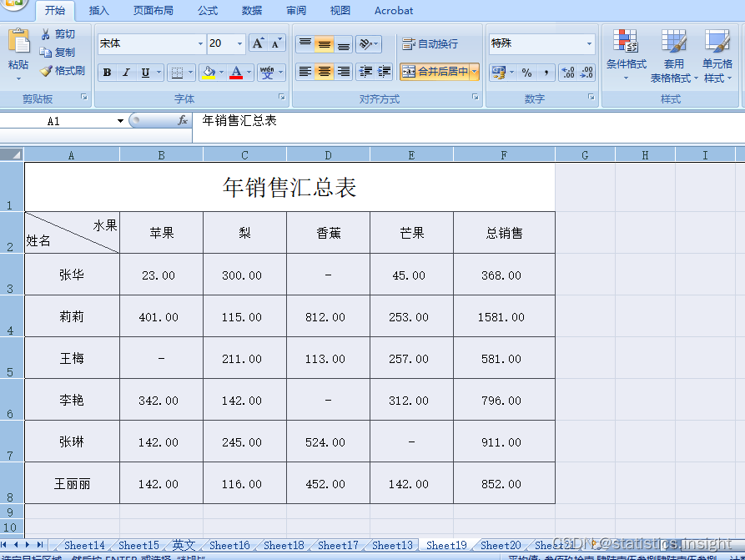
Task: Set middle vertical alignment
Action: 324,43
